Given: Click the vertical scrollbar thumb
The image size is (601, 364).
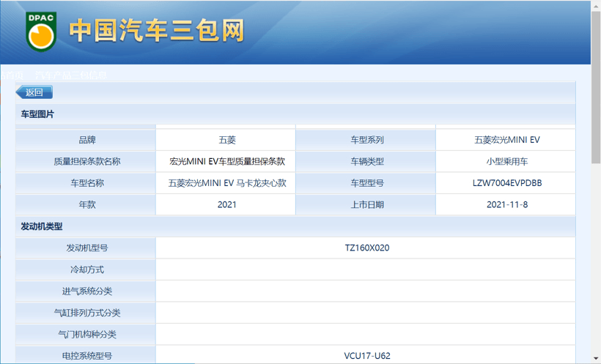Looking at the screenshot, I should [596, 87].
